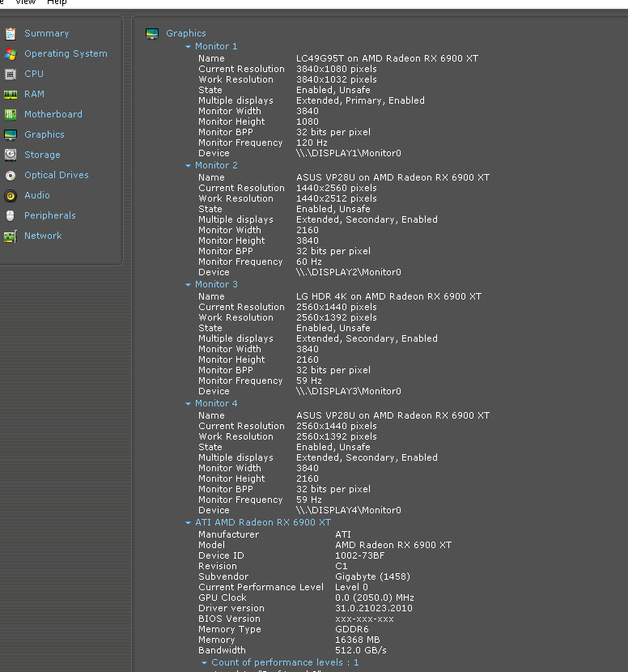This screenshot has width=628, height=672.
Task: Select the 60 Hz frequency value
Action: 309,262
